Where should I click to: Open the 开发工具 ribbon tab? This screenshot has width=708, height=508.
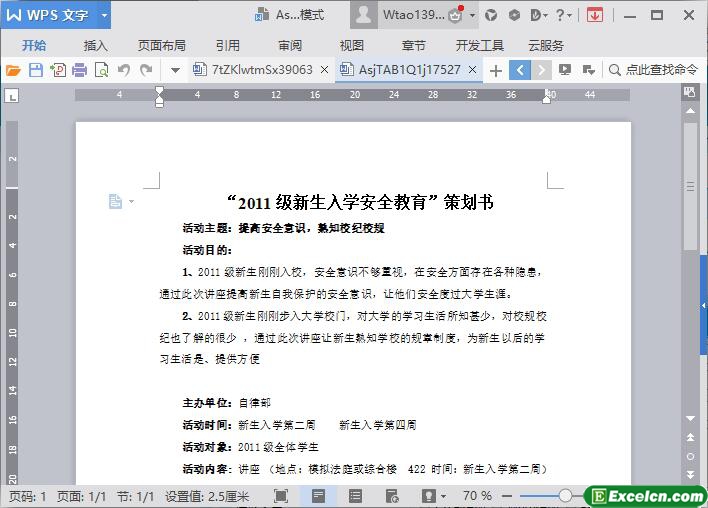click(x=479, y=46)
